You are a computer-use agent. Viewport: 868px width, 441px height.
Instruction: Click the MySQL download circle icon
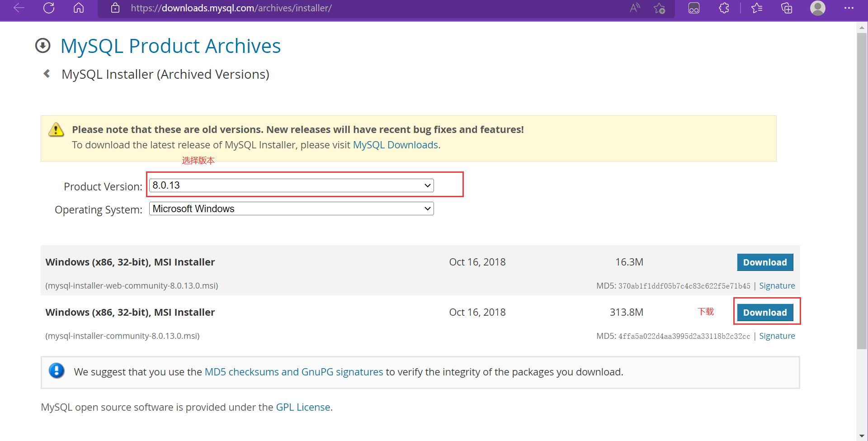(43, 46)
